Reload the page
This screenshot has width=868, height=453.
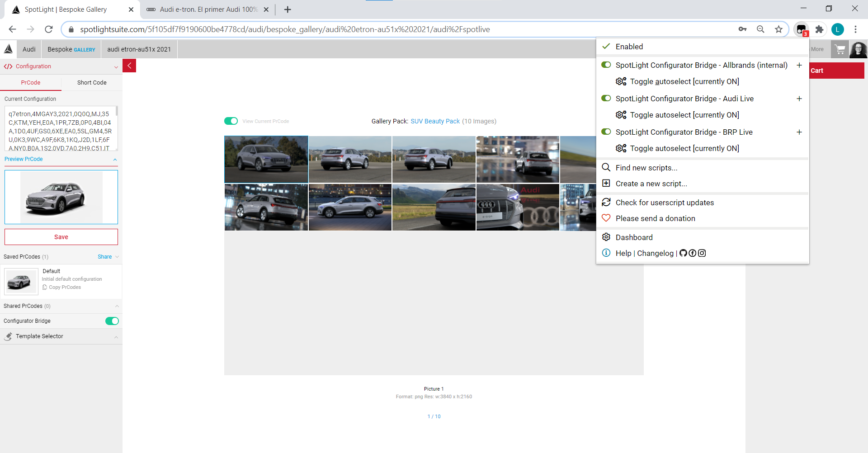(49, 29)
